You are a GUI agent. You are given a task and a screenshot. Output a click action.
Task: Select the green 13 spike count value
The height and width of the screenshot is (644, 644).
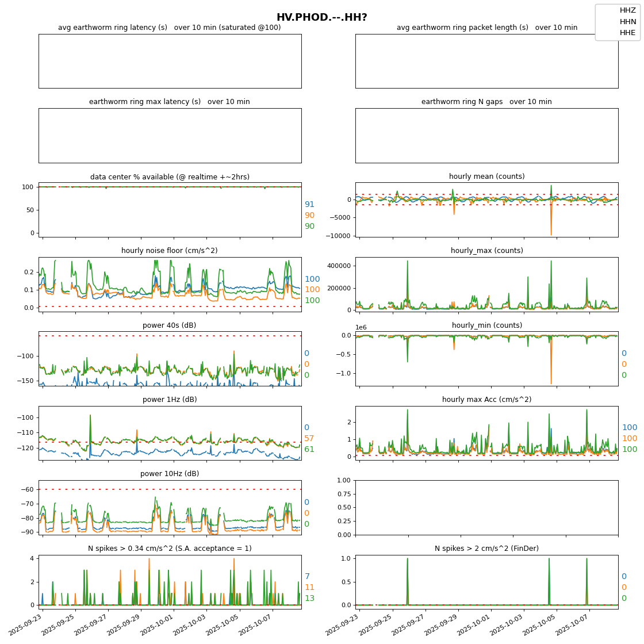tap(309, 599)
